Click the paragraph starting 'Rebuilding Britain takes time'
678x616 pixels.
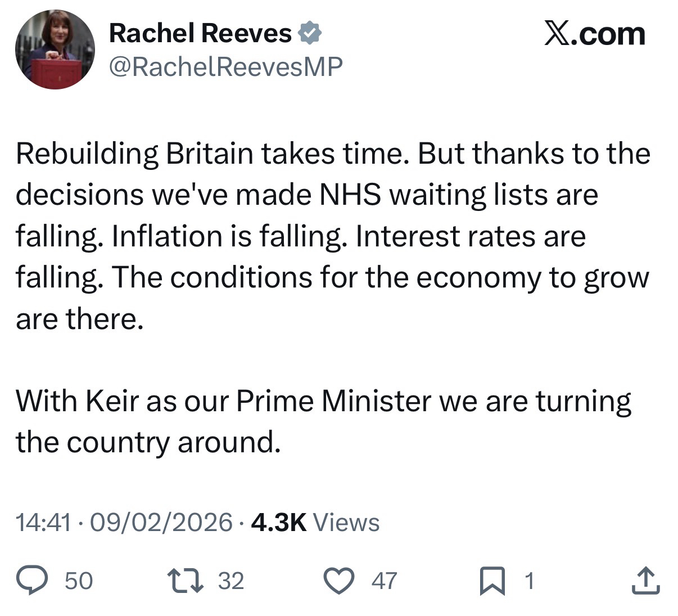tap(333, 236)
